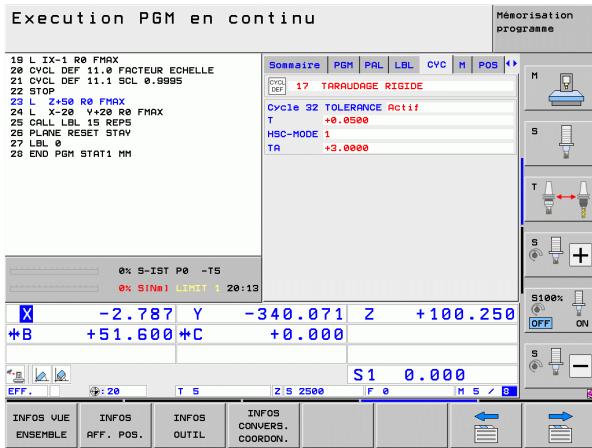Click the TA value +3.0000

(x=347, y=148)
